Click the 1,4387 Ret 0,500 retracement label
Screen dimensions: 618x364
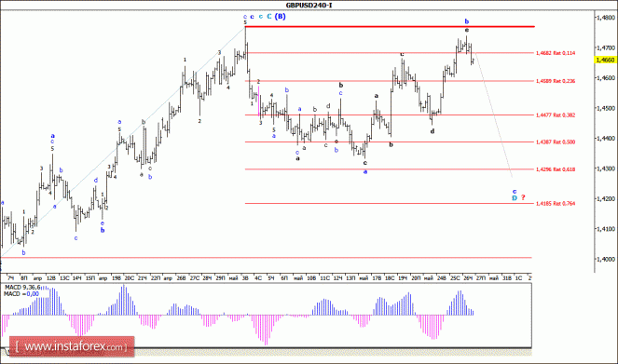tap(556, 142)
